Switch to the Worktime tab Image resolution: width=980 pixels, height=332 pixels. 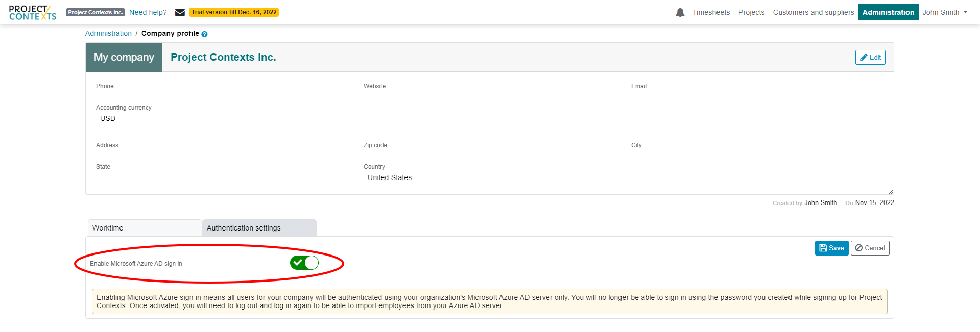pos(145,228)
